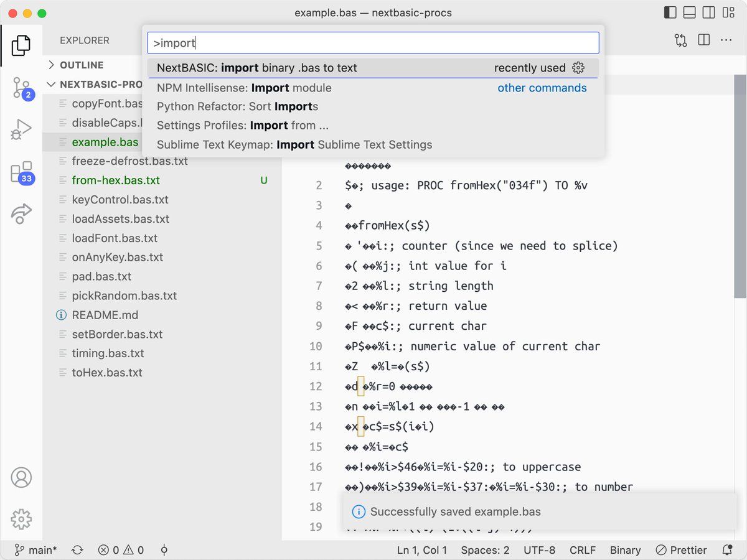This screenshot has height=560, width=747.
Task: Click the other commands link
Action: (542, 88)
